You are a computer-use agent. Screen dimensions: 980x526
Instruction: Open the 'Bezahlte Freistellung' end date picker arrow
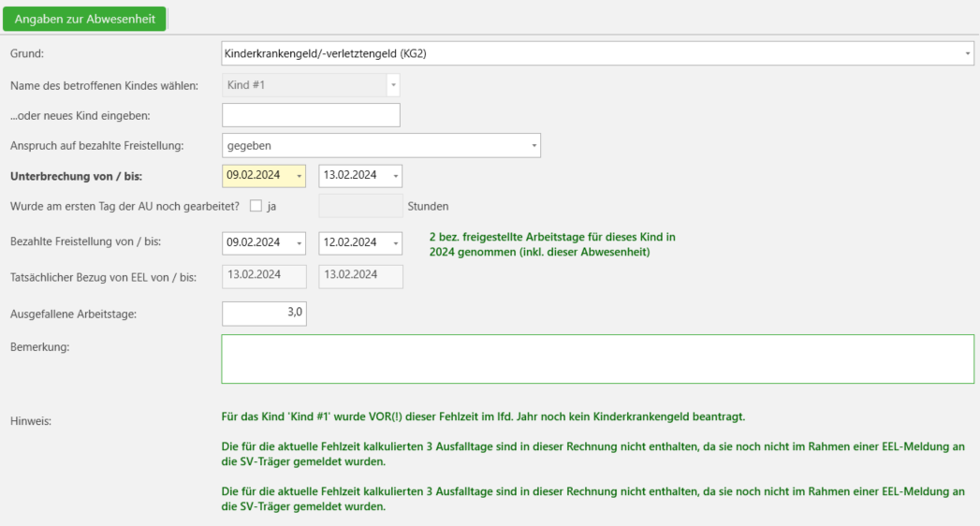(395, 243)
